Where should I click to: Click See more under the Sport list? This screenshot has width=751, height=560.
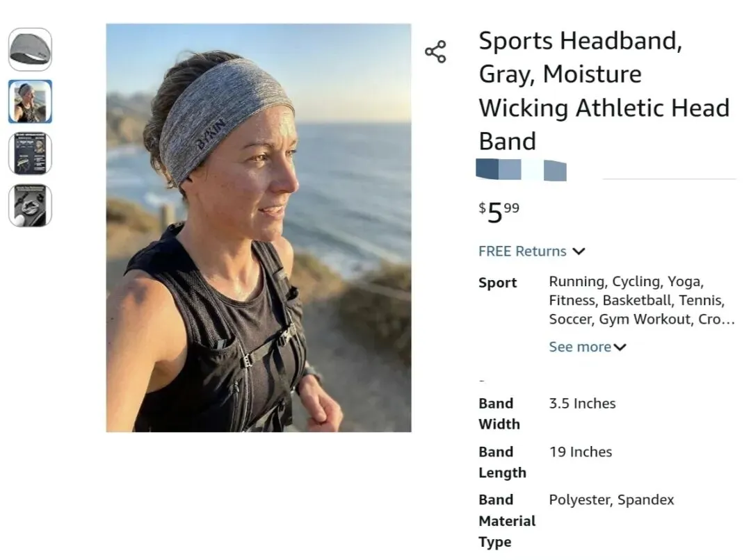tap(580, 347)
